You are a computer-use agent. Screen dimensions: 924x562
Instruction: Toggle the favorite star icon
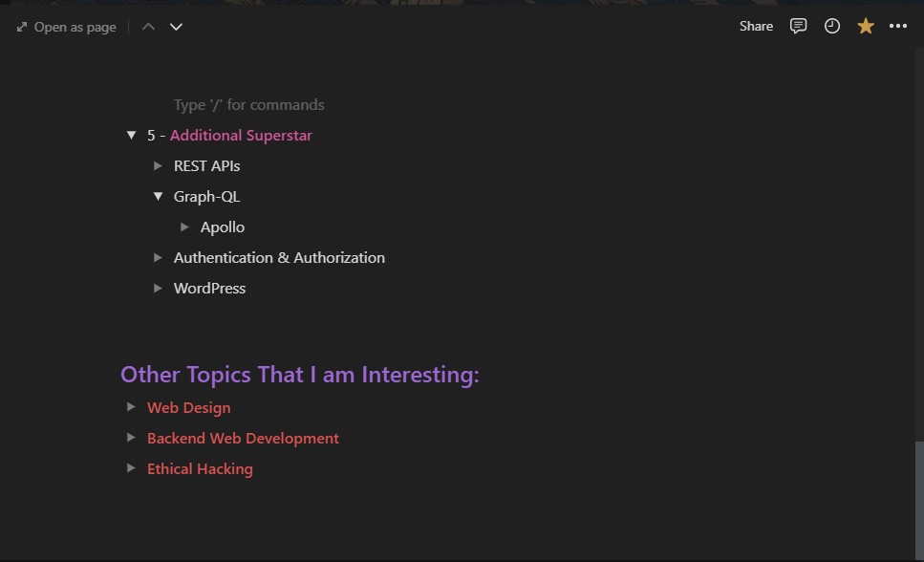(865, 26)
